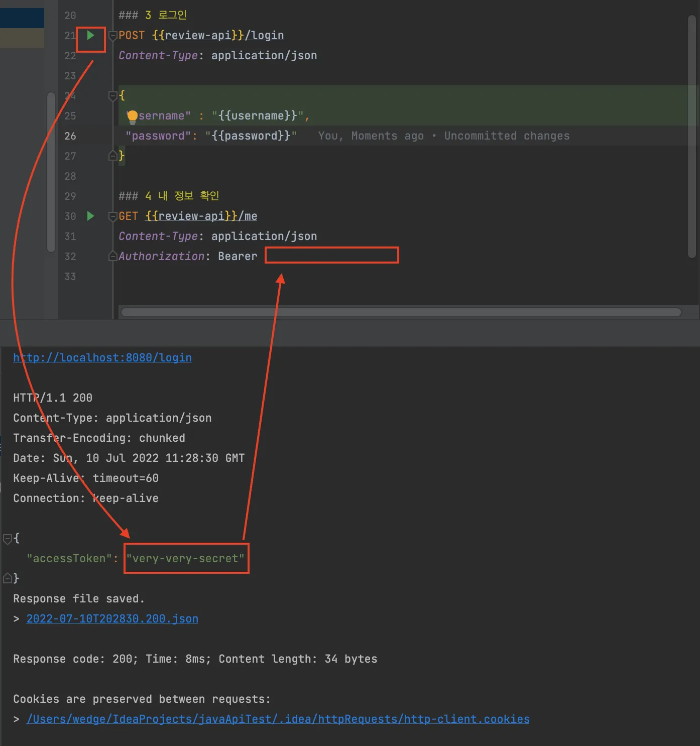The width and height of the screenshot is (700, 746).
Task: Click the "Transfer-Encoding: chunked" response header
Action: pyautogui.click(x=99, y=438)
